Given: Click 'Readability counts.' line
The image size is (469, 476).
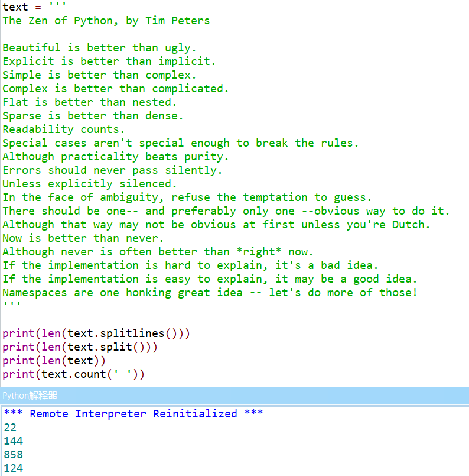Looking at the screenshot, I should pos(64,129).
